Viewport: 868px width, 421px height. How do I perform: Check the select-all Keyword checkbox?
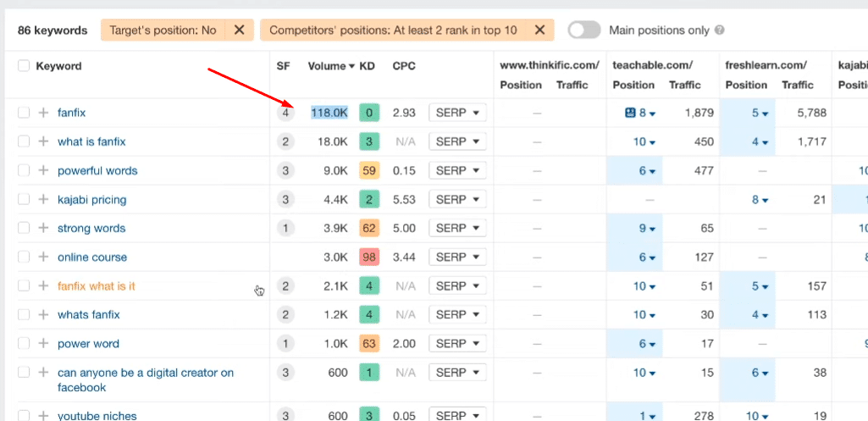point(24,66)
